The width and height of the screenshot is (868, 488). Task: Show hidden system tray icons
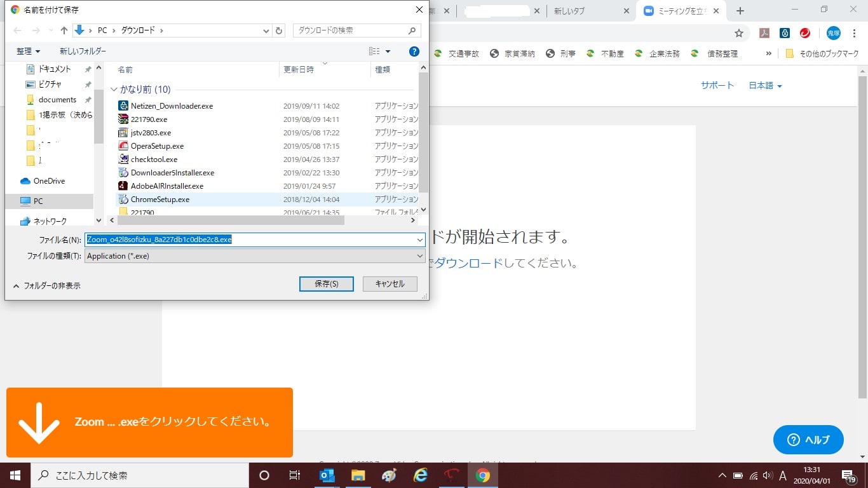[x=722, y=475]
